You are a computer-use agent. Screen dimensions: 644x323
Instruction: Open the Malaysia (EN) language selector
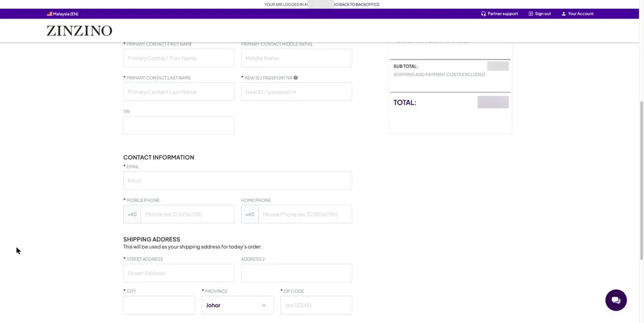62,14
